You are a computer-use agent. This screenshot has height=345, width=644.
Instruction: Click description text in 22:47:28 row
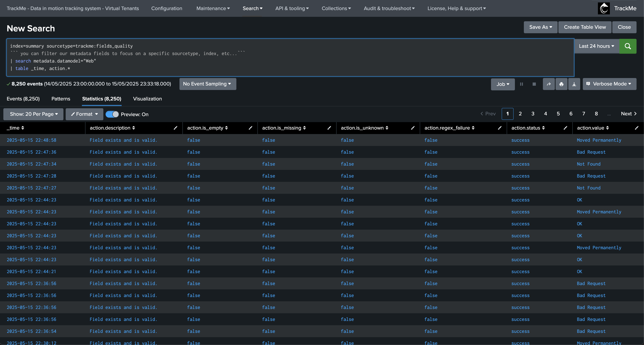[x=123, y=176]
